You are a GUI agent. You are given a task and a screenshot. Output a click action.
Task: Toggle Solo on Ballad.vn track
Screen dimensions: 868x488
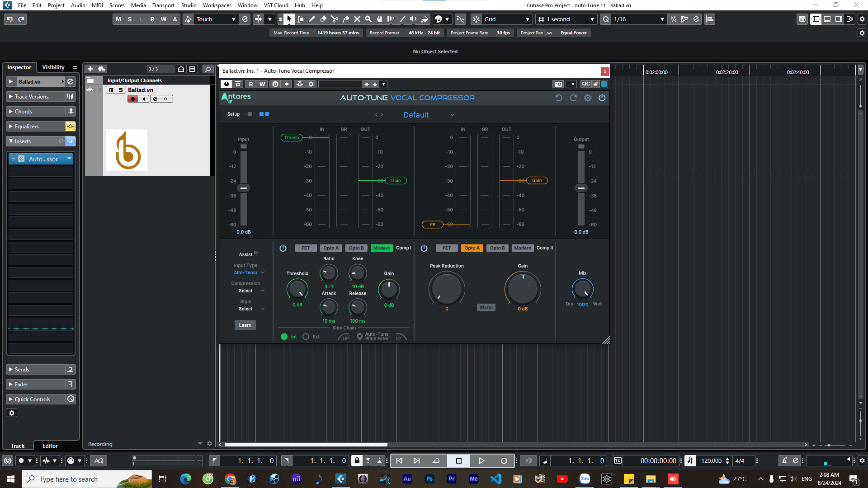(x=121, y=90)
